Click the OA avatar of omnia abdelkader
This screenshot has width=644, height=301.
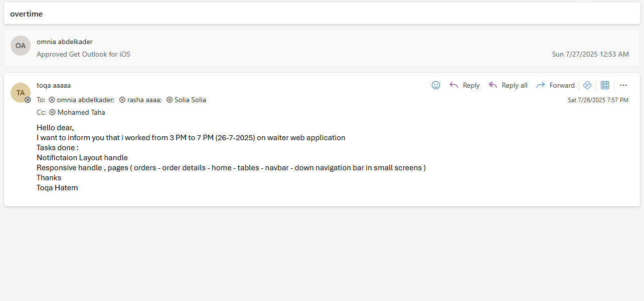pos(21,46)
